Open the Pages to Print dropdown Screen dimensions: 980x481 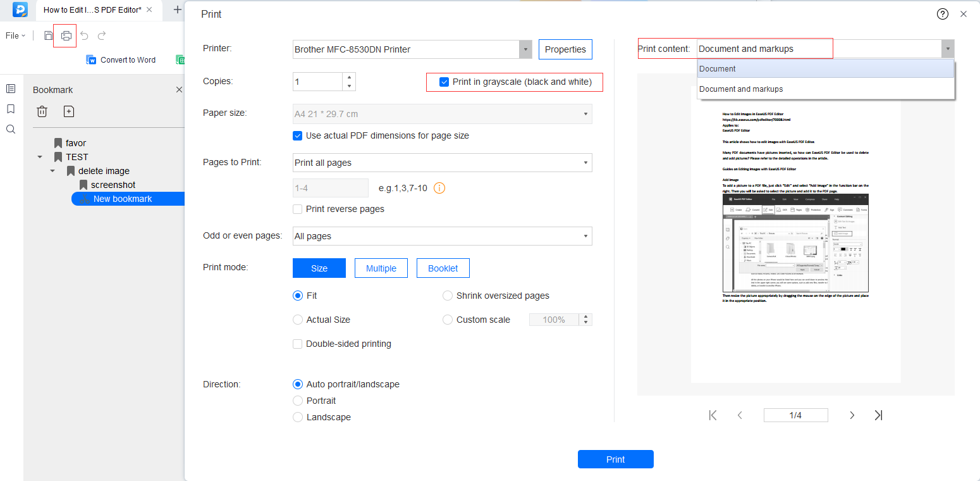point(443,163)
